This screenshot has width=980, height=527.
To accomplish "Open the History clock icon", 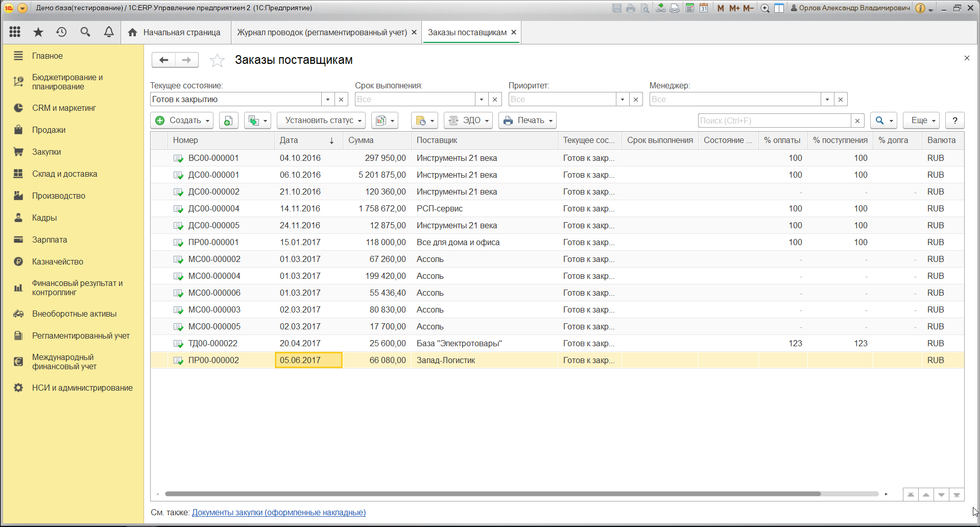I will coord(61,32).
